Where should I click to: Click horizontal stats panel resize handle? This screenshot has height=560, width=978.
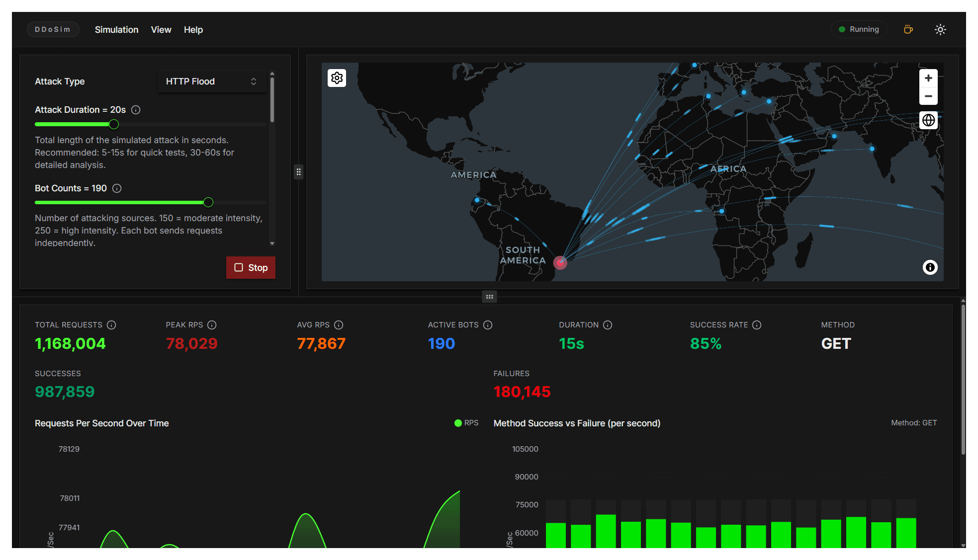489,297
